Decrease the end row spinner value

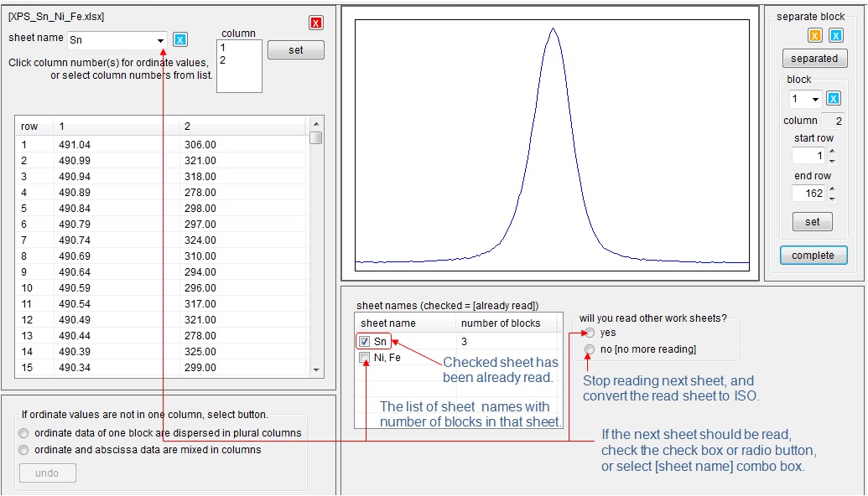point(831,199)
